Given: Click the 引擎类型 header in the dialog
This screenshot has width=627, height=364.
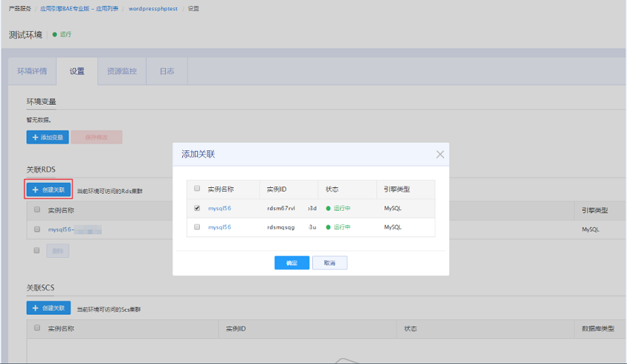Looking at the screenshot, I should 397,189.
